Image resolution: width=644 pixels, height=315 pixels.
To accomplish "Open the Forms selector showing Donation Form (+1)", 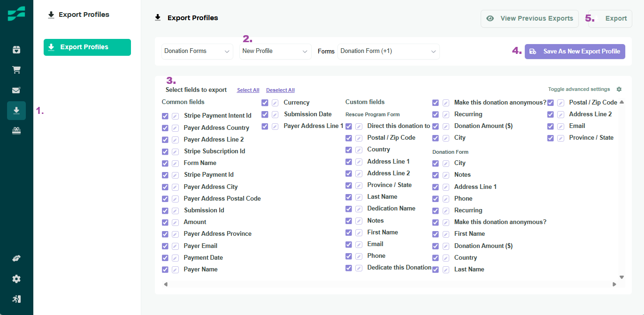I will coord(388,51).
